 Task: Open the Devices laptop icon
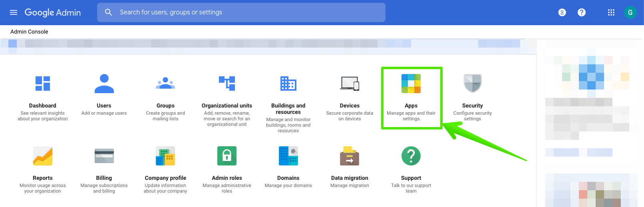[350, 84]
